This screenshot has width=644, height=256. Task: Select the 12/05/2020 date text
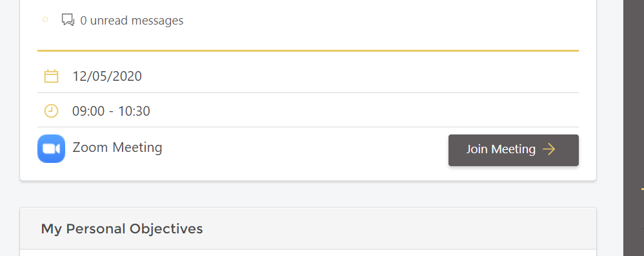(x=107, y=76)
